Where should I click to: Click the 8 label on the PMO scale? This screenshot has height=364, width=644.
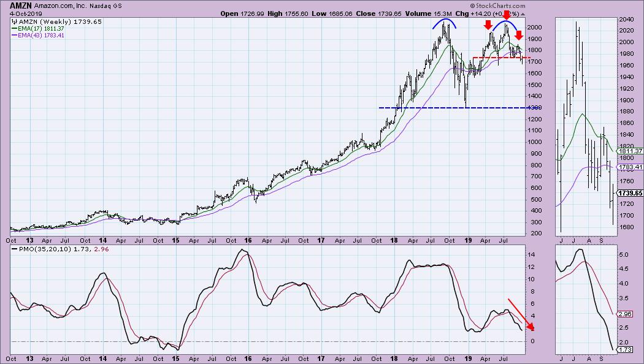[x=532, y=292]
